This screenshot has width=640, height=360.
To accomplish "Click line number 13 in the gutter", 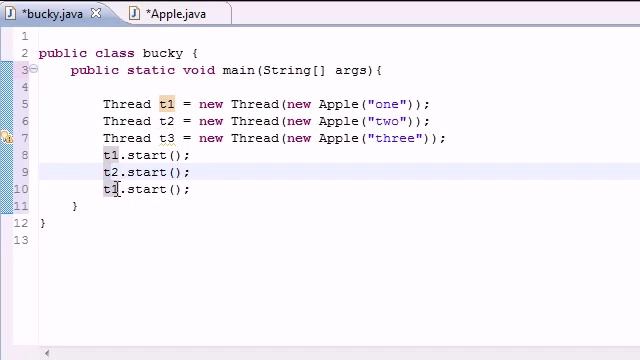I will [21, 240].
